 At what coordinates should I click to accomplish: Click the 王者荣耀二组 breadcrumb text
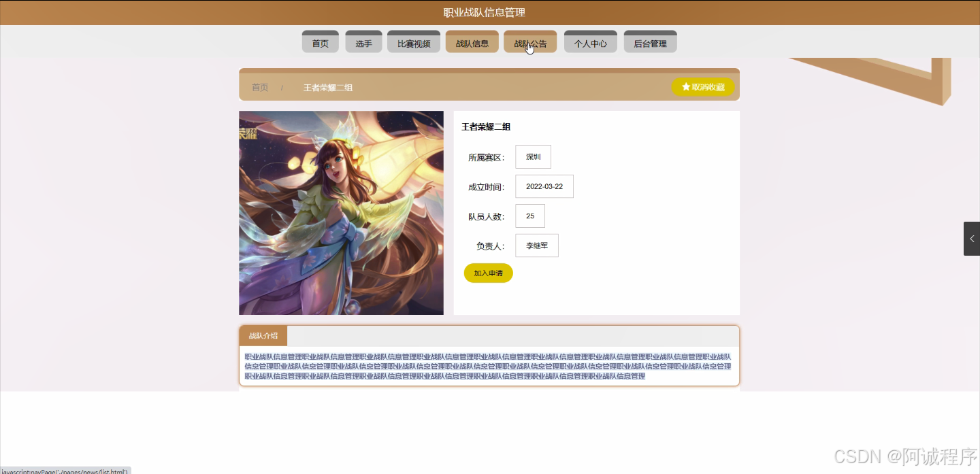328,88
